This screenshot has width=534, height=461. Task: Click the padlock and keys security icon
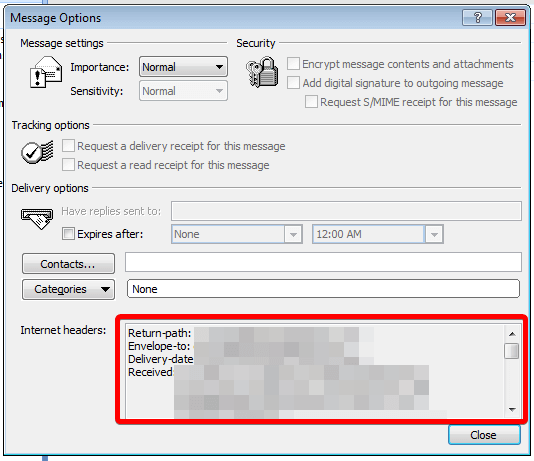[x=262, y=72]
